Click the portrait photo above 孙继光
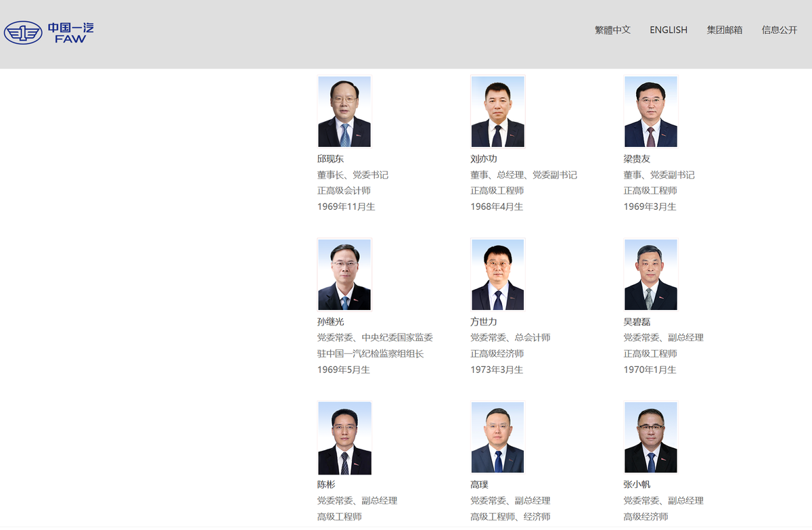 (344, 275)
